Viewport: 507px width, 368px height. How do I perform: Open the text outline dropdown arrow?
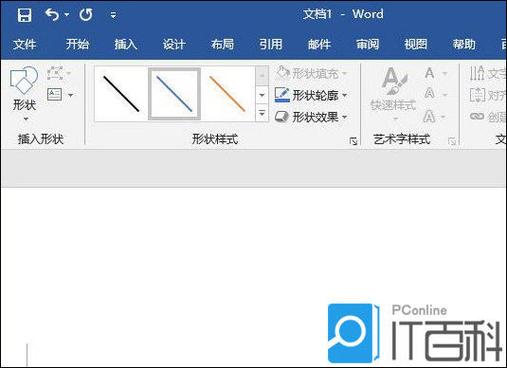445,95
